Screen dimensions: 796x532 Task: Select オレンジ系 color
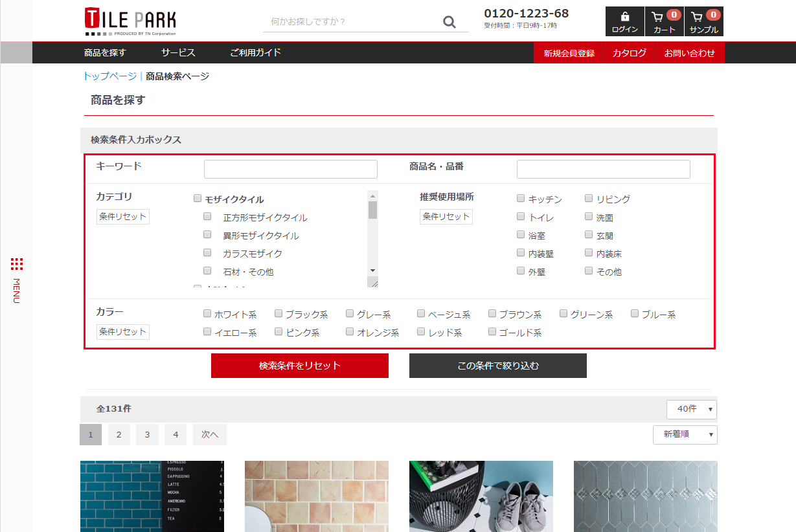pyautogui.click(x=350, y=332)
